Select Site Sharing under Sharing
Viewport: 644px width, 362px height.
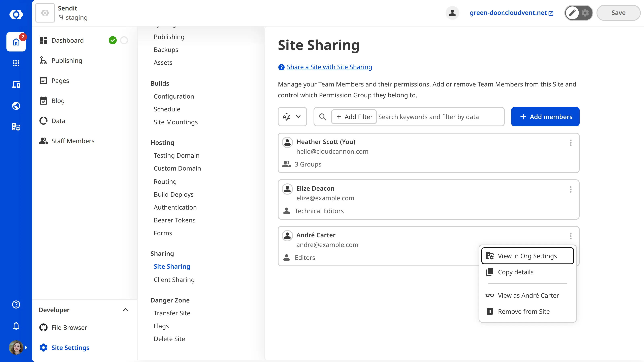click(x=172, y=266)
